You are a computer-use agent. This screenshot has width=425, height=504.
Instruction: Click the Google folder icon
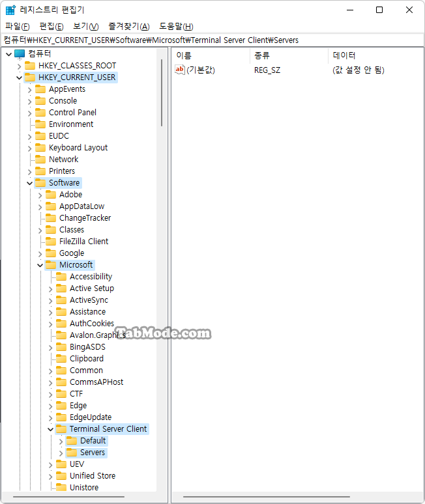(x=51, y=253)
